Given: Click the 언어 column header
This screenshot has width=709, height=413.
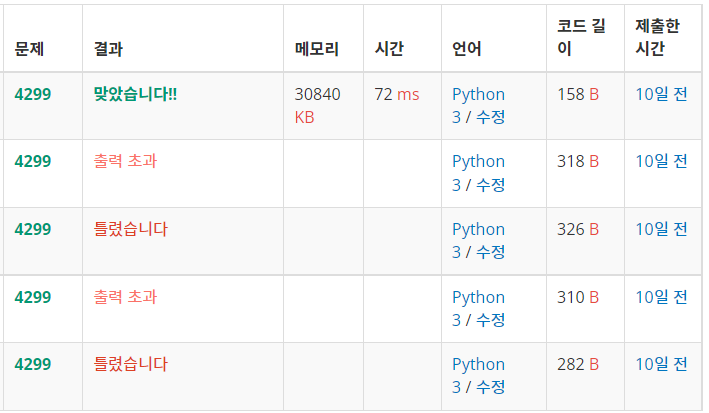Looking at the screenshot, I should pos(467,48).
